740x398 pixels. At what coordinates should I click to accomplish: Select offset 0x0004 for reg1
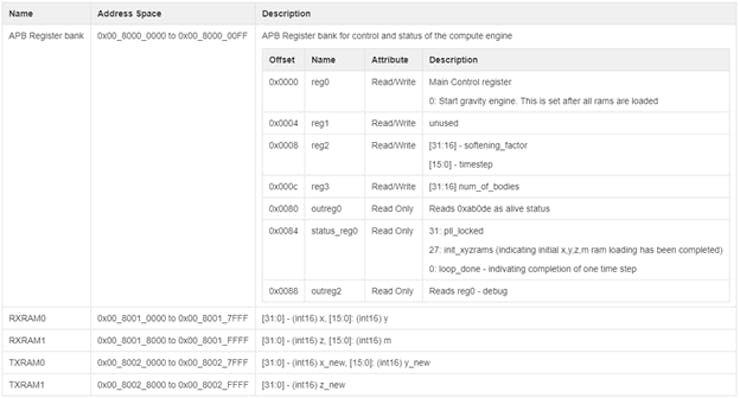pos(284,123)
